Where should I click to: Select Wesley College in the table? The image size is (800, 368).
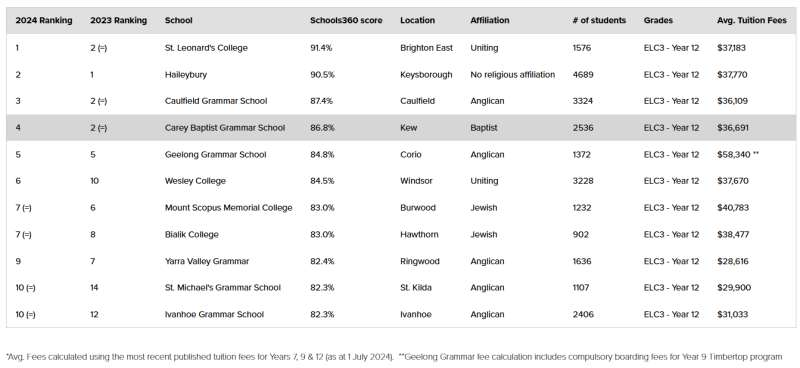pyautogui.click(x=195, y=181)
